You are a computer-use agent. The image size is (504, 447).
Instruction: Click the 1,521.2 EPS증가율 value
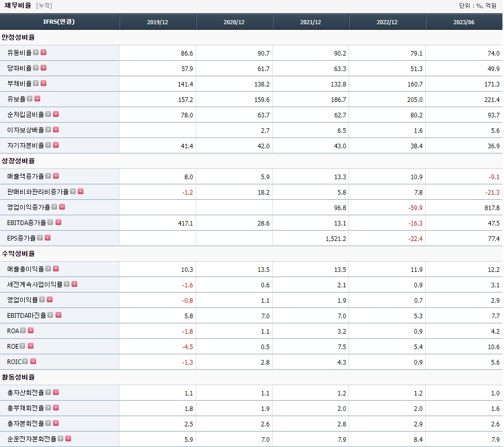click(x=336, y=239)
